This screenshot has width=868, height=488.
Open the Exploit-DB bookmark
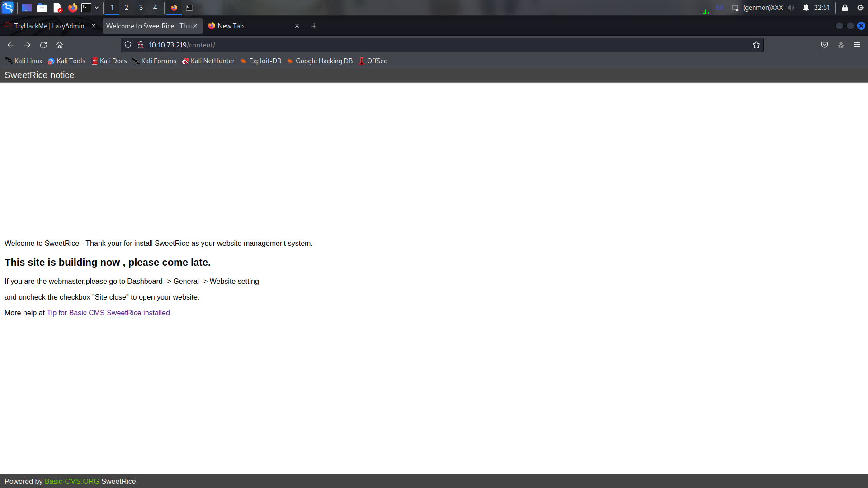tap(260, 61)
